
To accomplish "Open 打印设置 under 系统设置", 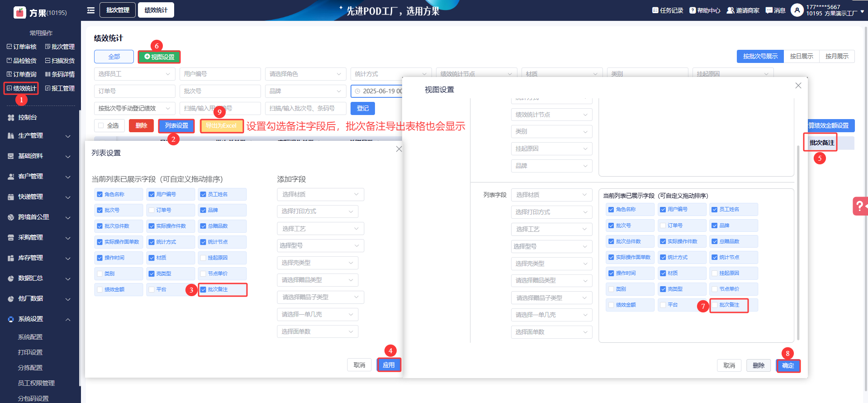I will click(x=30, y=352).
